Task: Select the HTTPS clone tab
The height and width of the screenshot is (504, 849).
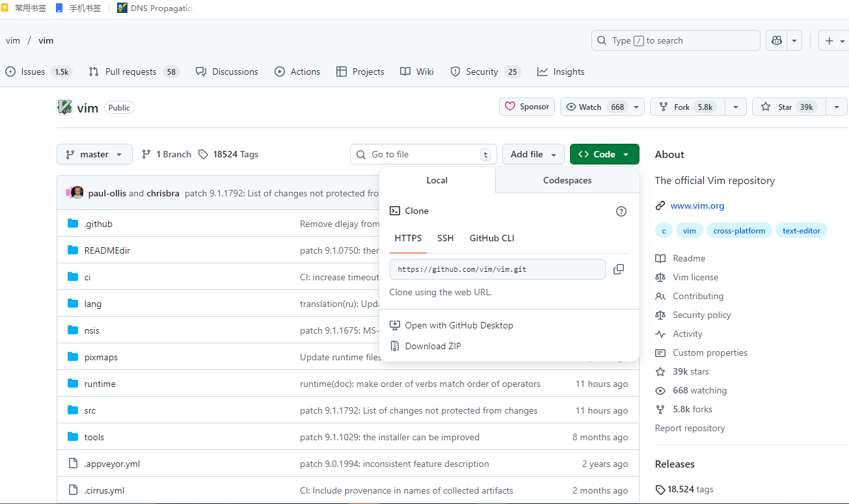Action: [408, 238]
